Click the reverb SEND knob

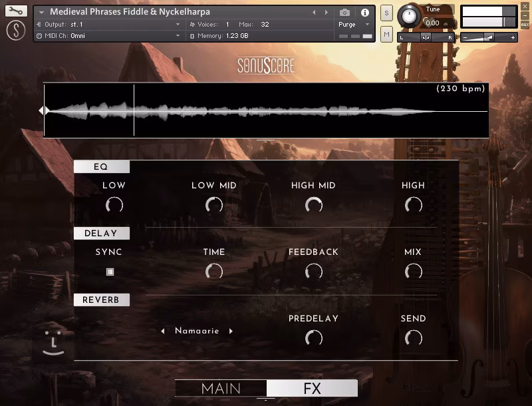tap(413, 338)
